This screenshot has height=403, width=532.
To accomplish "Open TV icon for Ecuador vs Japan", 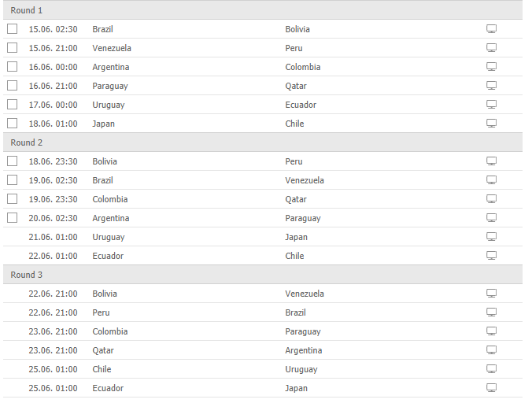I will click(x=491, y=388).
